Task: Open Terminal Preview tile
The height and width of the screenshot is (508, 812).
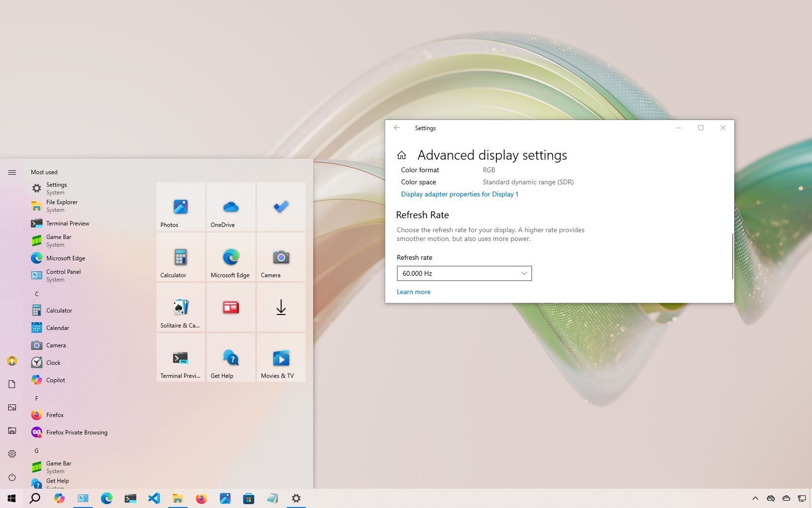Action: 180,358
